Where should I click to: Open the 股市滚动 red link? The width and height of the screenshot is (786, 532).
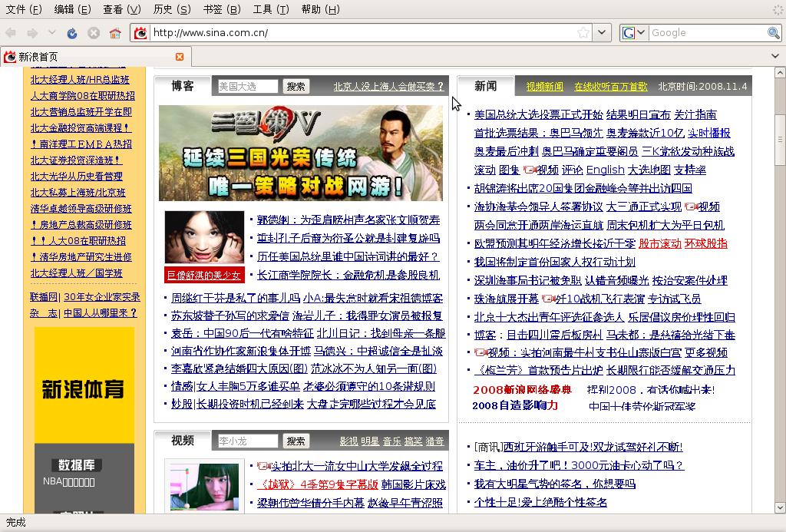(x=659, y=243)
